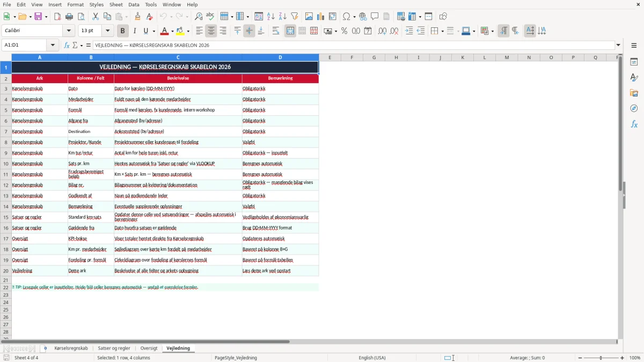Open the Font Name dropdown
The width and height of the screenshot is (644, 362).
coord(70,31)
